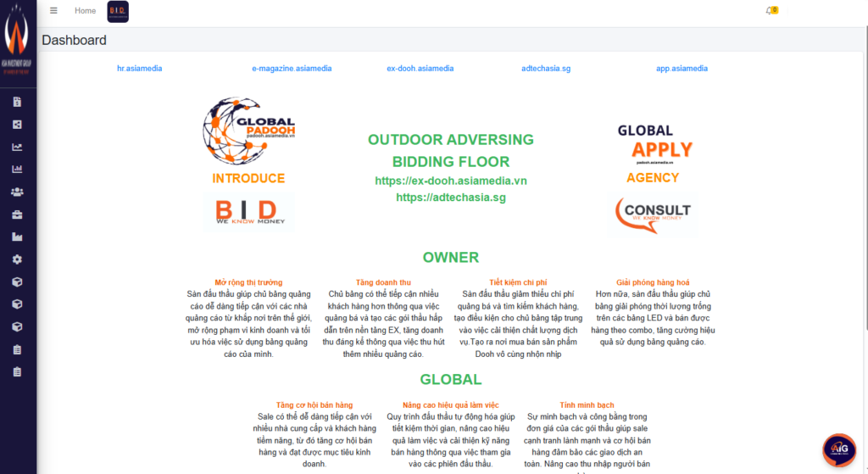Screen dimensions: 868x474
Task: Open the notification bell
Action: click(x=770, y=11)
